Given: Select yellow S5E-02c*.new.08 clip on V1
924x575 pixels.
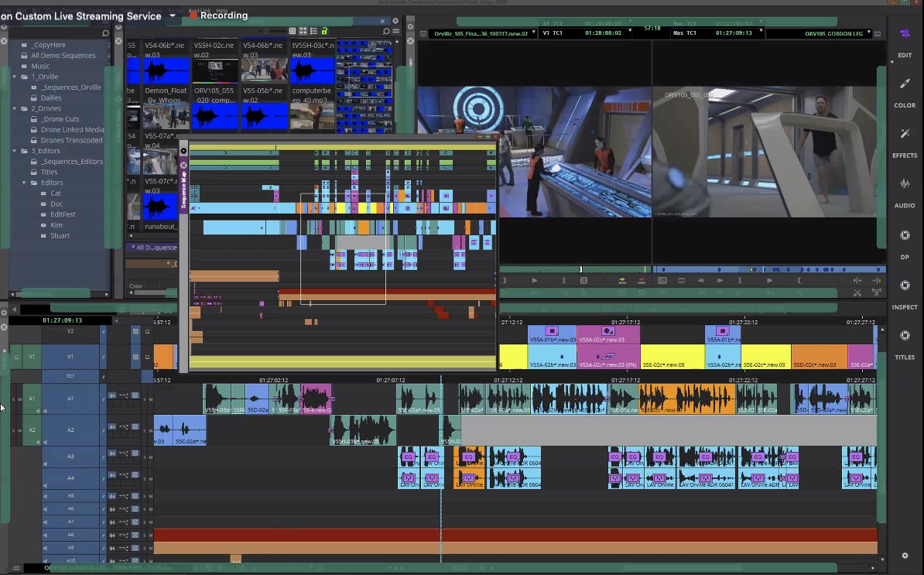Looking at the screenshot, I should (x=672, y=357).
